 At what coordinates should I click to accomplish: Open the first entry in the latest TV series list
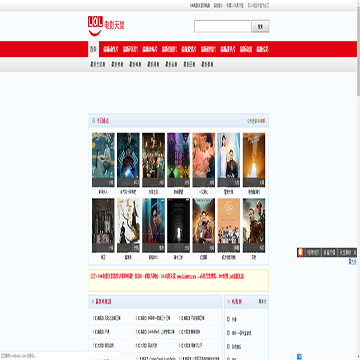click(x=107, y=318)
